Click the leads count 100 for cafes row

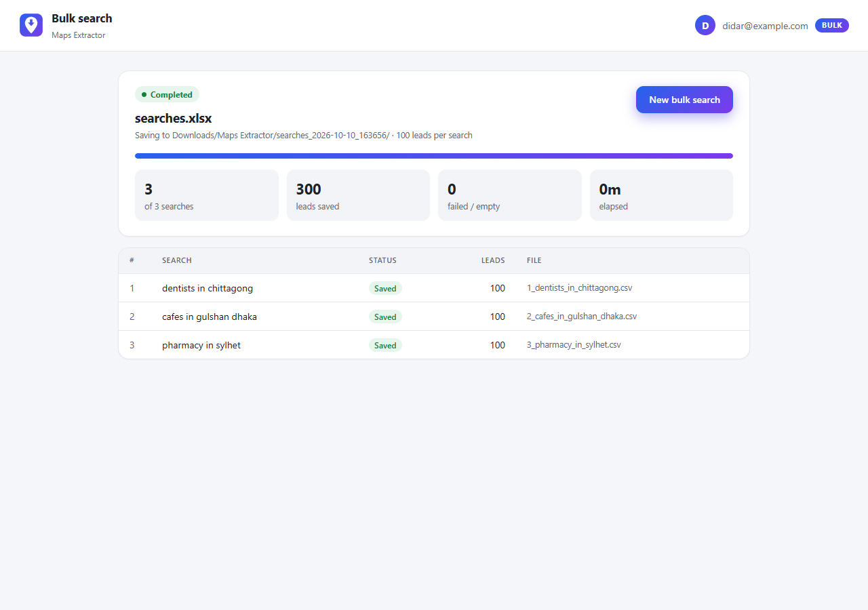pyautogui.click(x=498, y=317)
